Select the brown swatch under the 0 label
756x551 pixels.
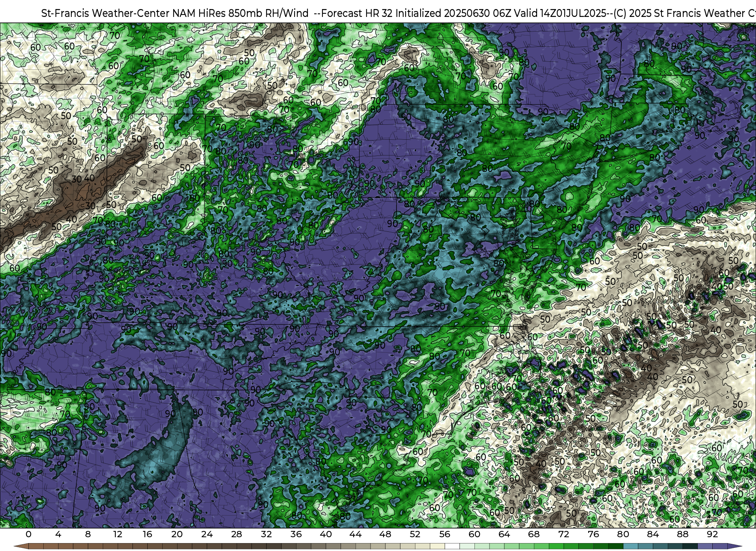coord(36,546)
